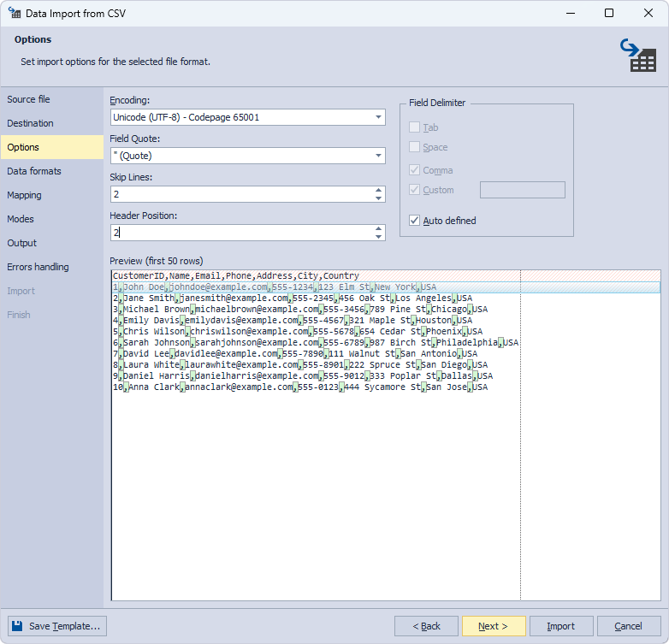
Task: Click the import table icon in header
Action: [x=638, y=55]
